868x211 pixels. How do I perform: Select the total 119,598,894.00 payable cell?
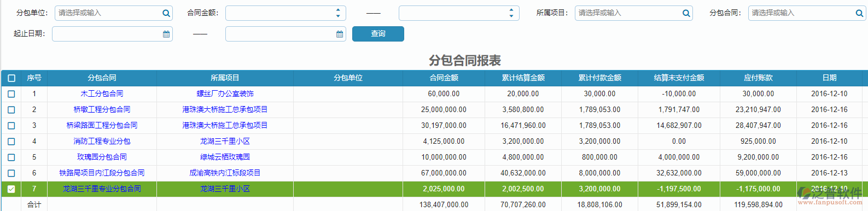pos(759,205)
